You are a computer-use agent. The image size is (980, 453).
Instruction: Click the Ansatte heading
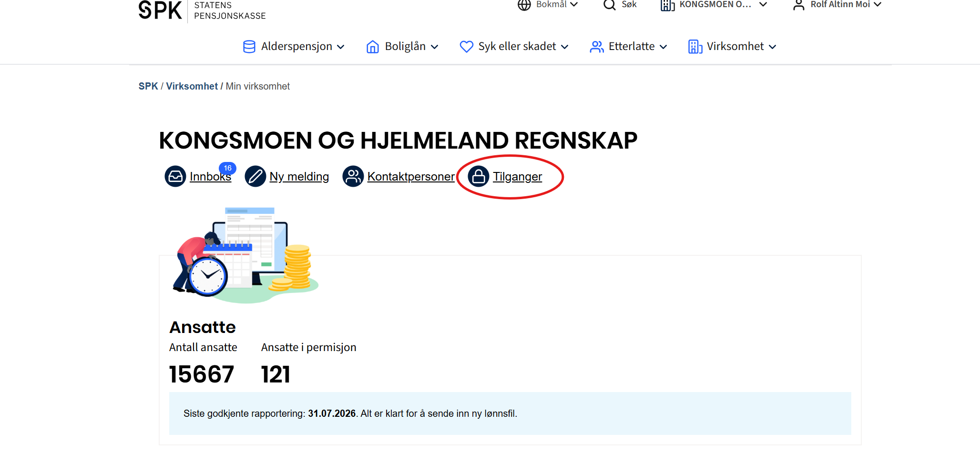click(x=203, y=327)
